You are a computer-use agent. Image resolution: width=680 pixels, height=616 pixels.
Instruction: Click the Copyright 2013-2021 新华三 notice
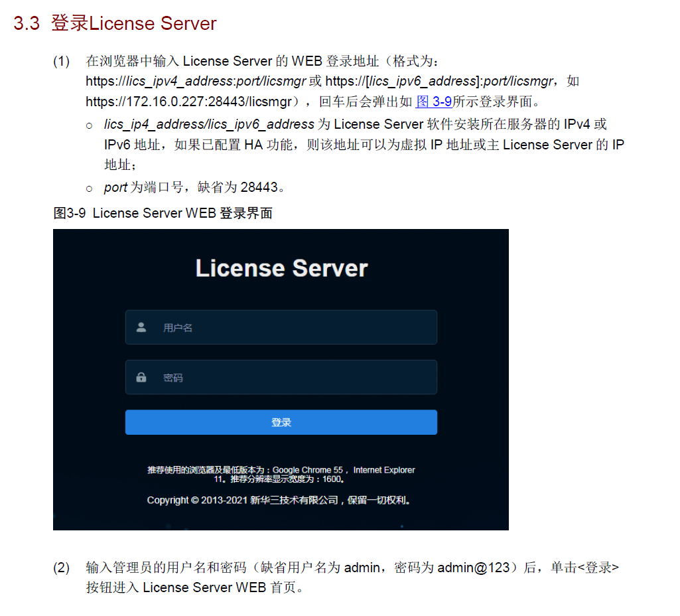click(279, 501)
